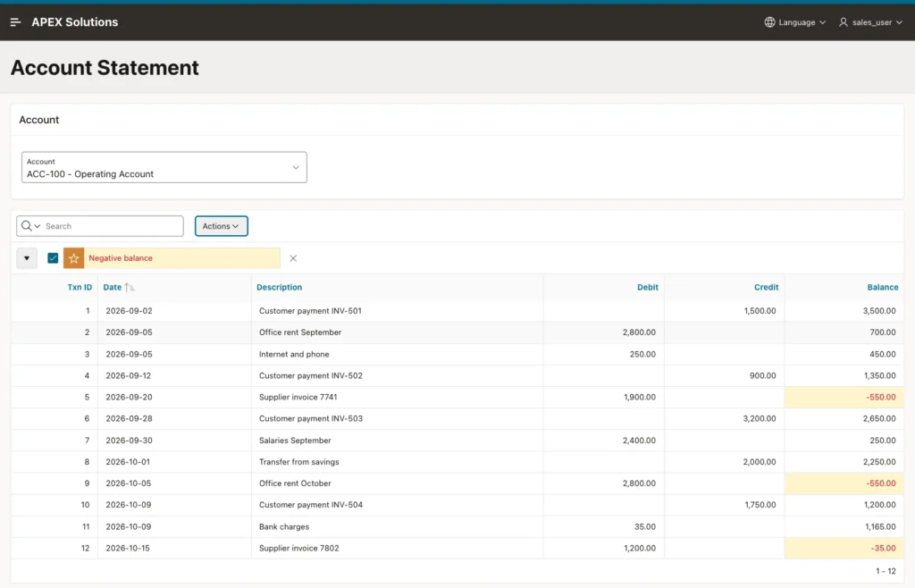Click the -35.00 highlighted balance
This screenshot has width=915, height=588.
[883, 549]
